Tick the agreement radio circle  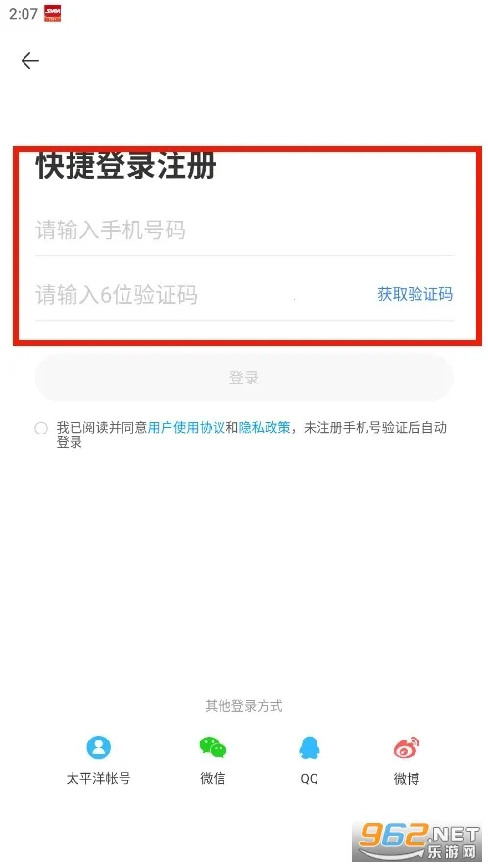[41, 428]
